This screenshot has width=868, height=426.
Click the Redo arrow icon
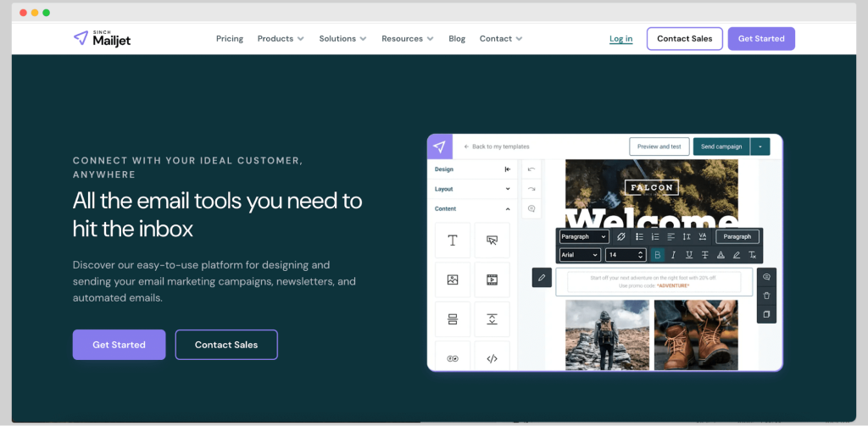(x=531, y=189)
